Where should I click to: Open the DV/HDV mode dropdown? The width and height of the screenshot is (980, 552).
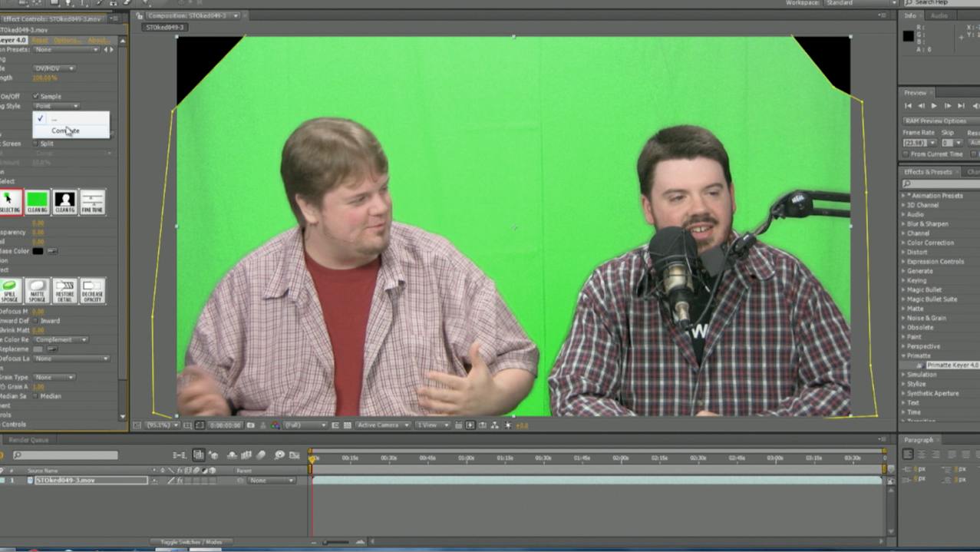[54, 68]
